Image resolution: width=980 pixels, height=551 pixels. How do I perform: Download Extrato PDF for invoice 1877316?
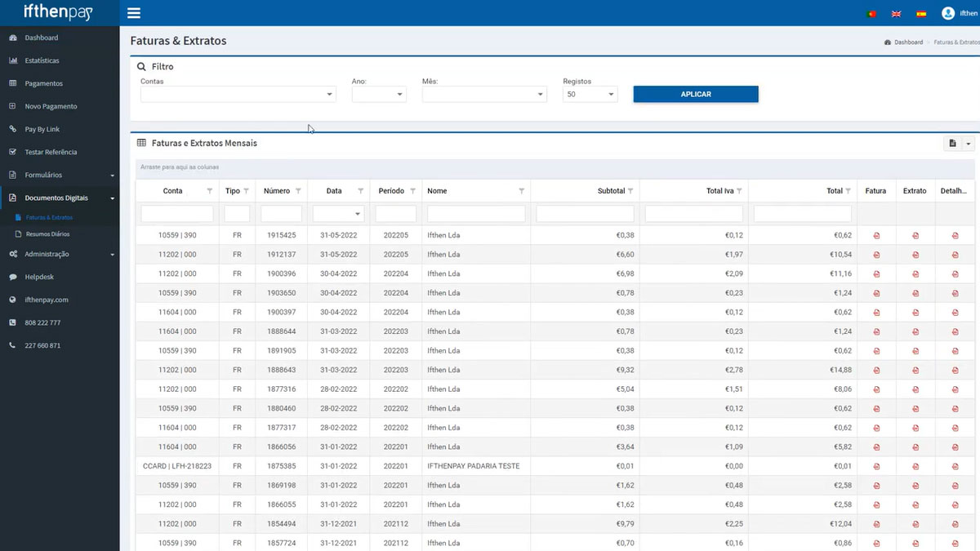click(915, 389)
